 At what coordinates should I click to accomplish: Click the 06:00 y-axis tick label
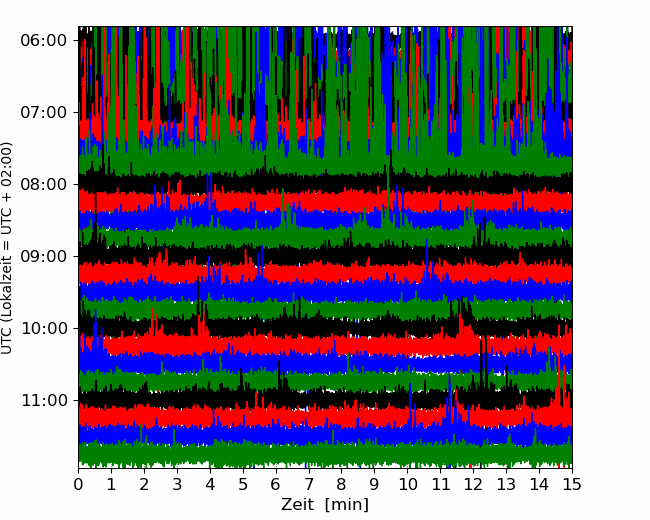tap(44, 41)
